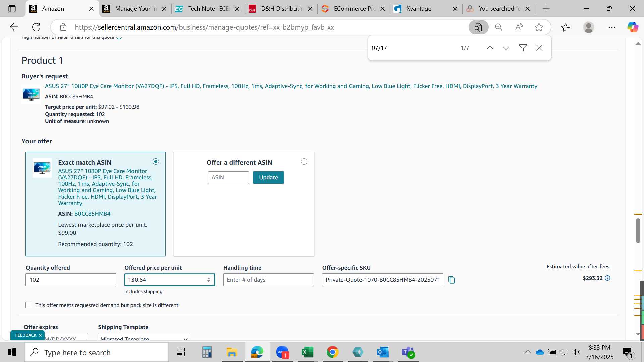644x362 pixels.
Task: Open Task View from taskbar
Action: tap(181, 352)
